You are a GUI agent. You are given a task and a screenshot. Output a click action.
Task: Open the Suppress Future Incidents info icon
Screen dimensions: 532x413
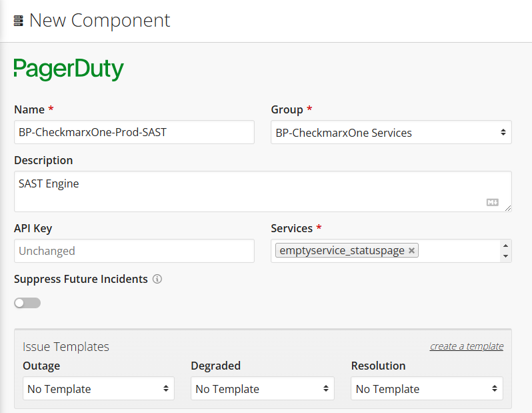tap(157, 279)
